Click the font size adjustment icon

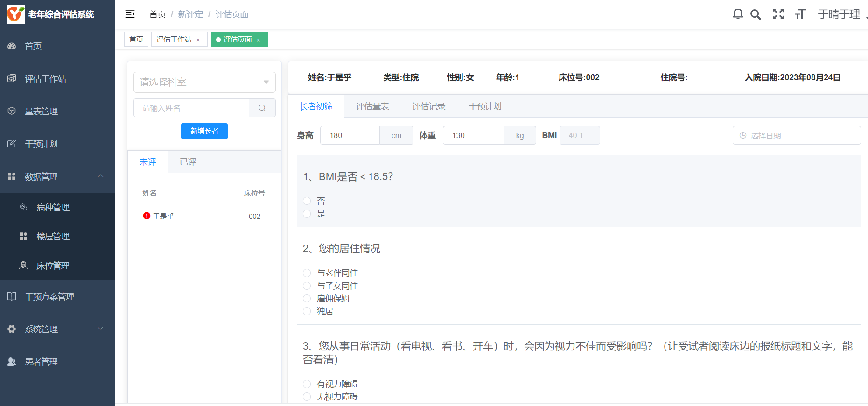click(800, 14)
